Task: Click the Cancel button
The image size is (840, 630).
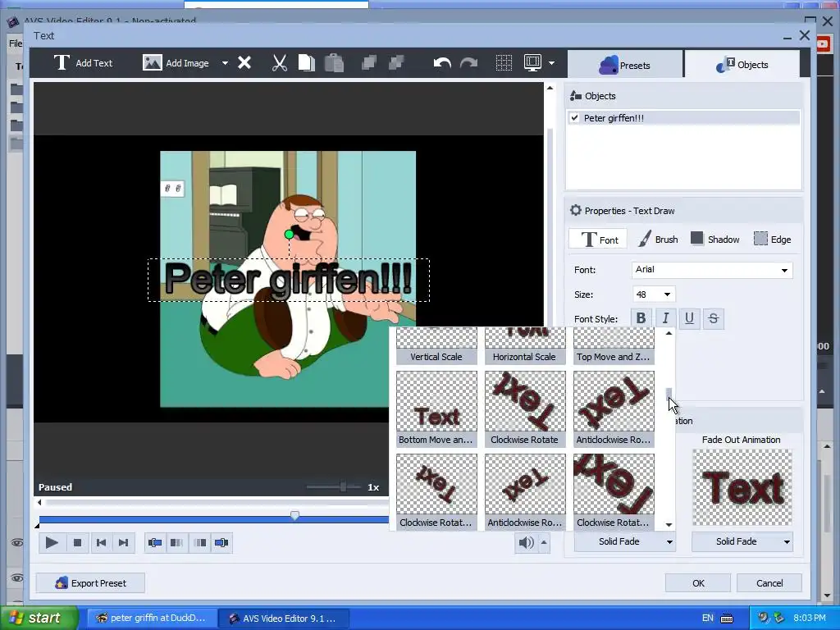Action: tap(769, 583)
